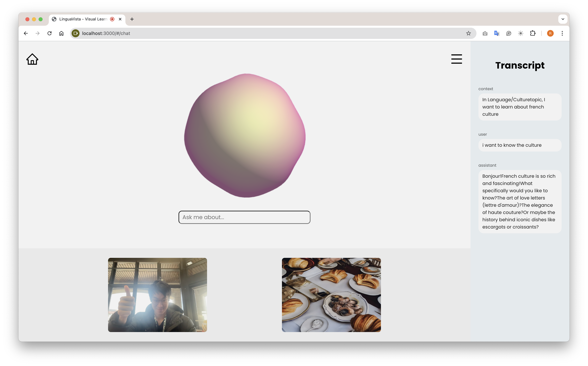Screen dimensions: 588x366
Task: Click the Ask me about... input field
Action: click(x=244, y=217)
